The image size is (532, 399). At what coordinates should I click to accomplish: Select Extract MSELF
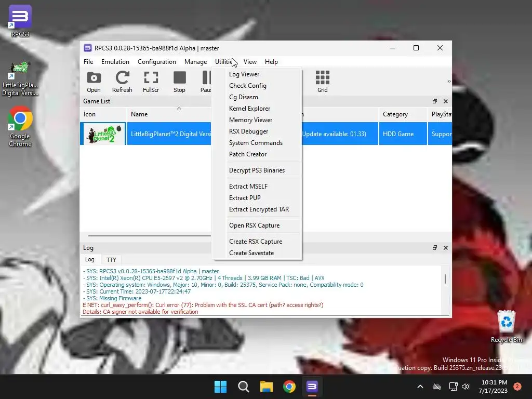click(257, 187)
